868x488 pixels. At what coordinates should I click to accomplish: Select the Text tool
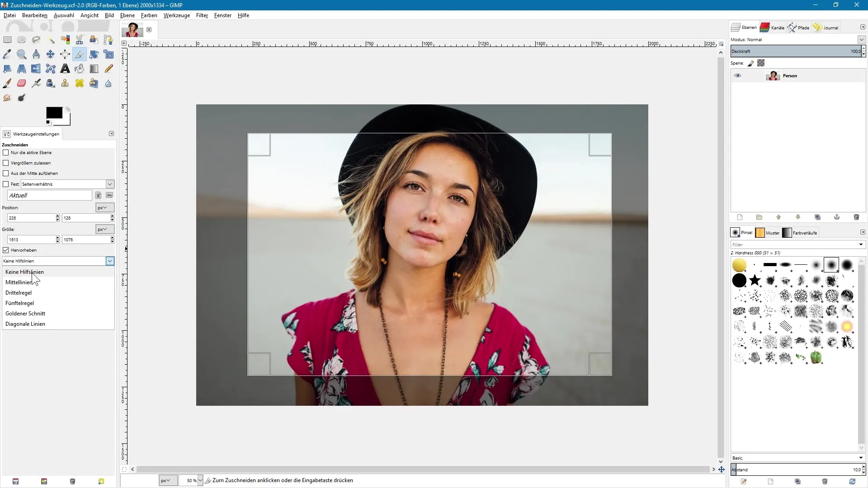65,69
